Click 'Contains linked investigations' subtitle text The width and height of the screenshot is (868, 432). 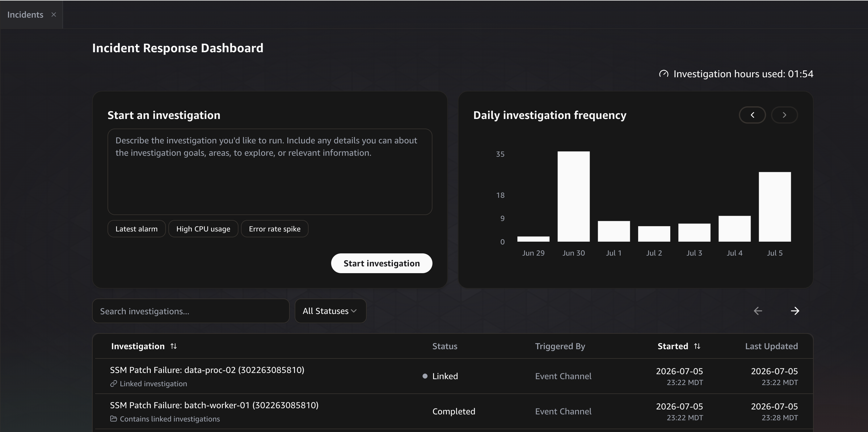click(x=170, y=418)
